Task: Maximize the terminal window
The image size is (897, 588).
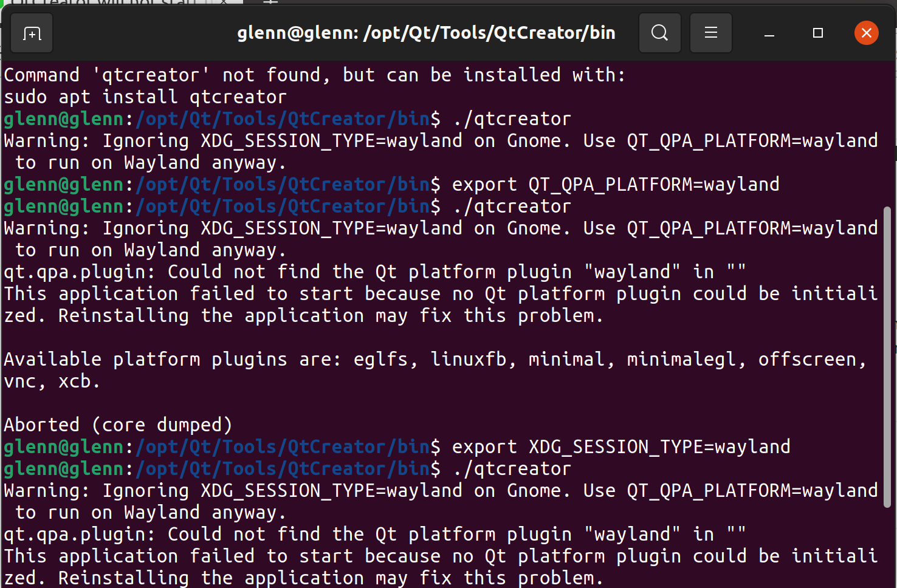Action: click(x=817, y=33)
